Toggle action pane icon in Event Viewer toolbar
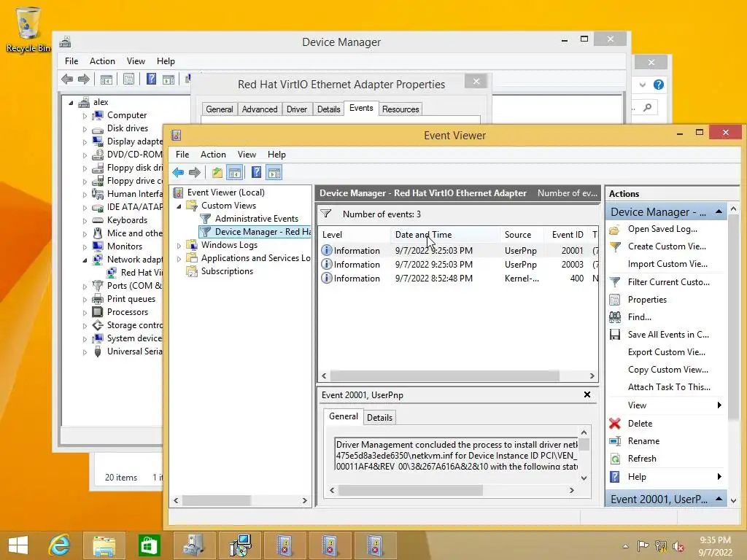747x560 pixels. 274,172
